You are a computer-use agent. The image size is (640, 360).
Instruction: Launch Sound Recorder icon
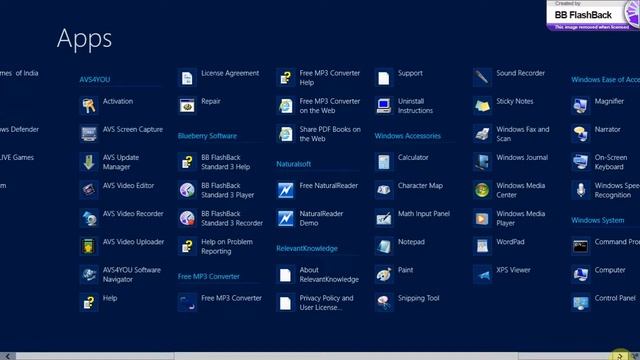coord(482,78)
